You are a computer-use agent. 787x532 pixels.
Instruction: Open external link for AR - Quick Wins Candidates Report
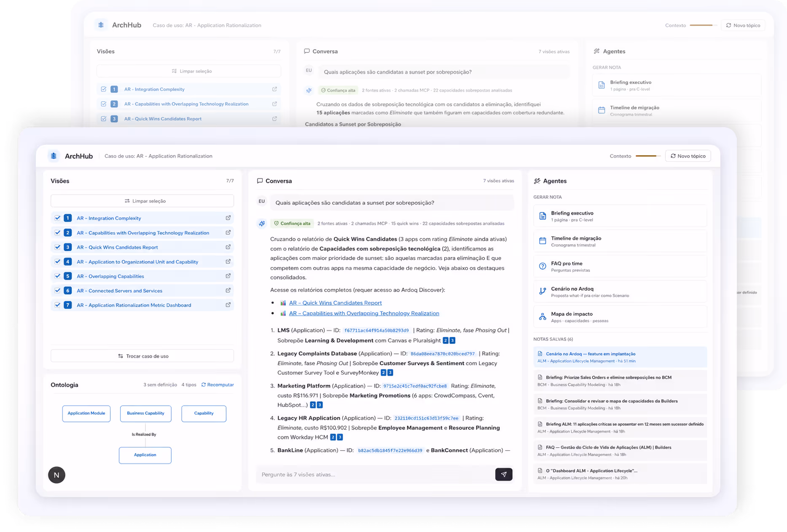point(228,247)
